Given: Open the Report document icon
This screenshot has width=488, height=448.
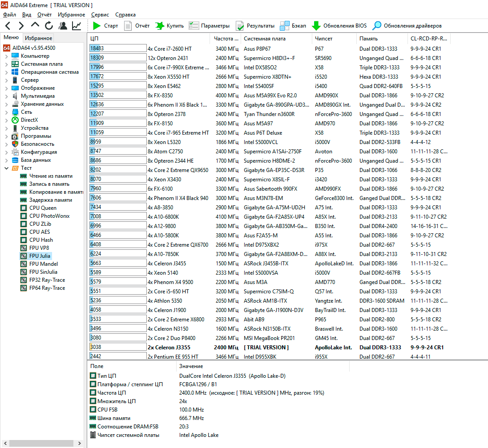Looking at the screenshot, I should click(x=128, y=26).
